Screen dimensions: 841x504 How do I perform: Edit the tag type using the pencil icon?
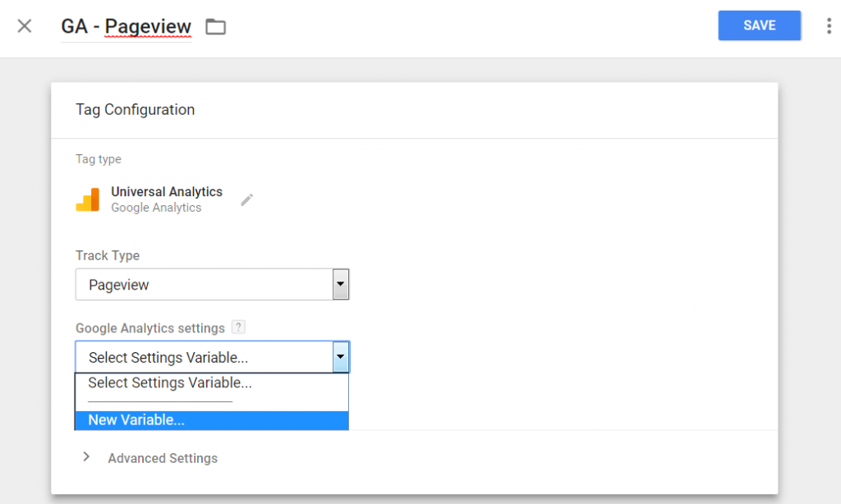(x=247, y=199)
